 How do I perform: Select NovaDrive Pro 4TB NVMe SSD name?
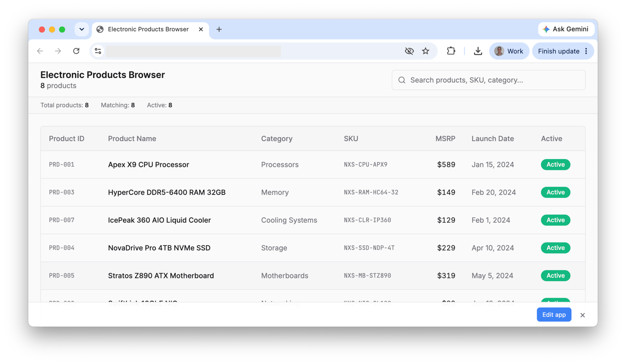pyautogui.click(x=159, y=248)
